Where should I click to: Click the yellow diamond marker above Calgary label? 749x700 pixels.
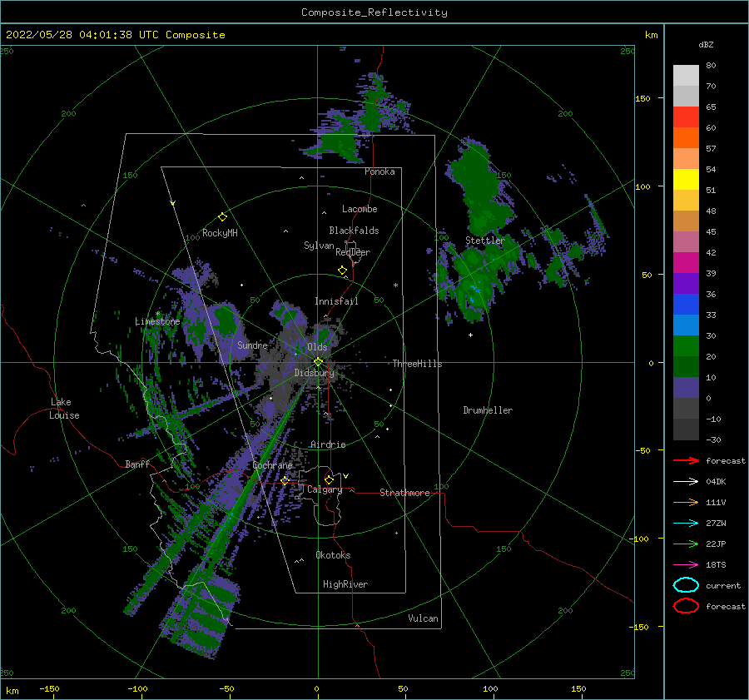coord(329,479)
